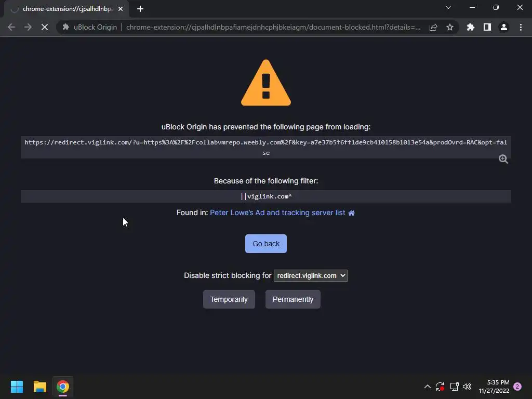Open Chrome three-dot menu
The height and width of the screenshot is (399, 532).
click(521, 27)
